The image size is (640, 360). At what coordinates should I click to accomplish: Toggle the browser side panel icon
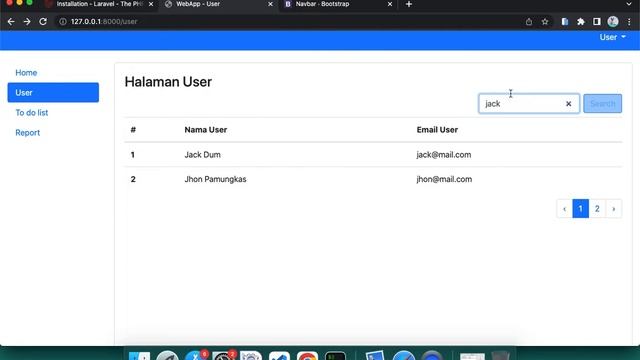pos(597,22)
